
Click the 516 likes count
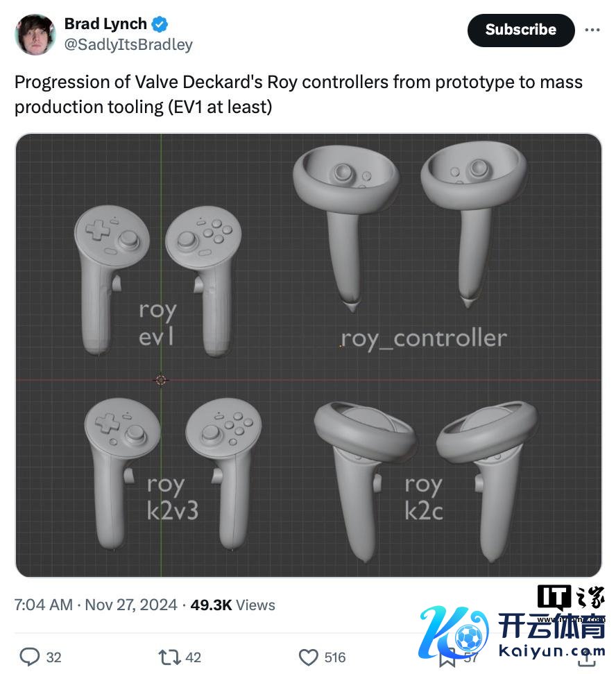point(334,657)
